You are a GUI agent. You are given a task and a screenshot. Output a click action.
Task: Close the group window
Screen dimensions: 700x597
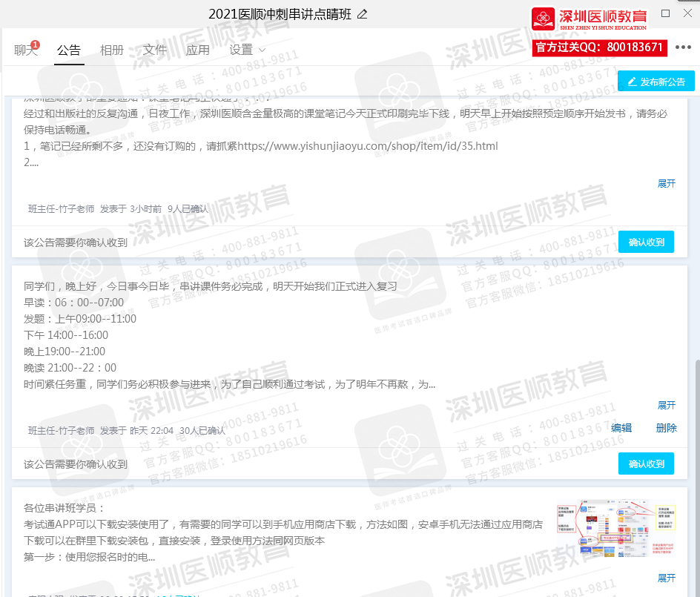tap(687, 13)
